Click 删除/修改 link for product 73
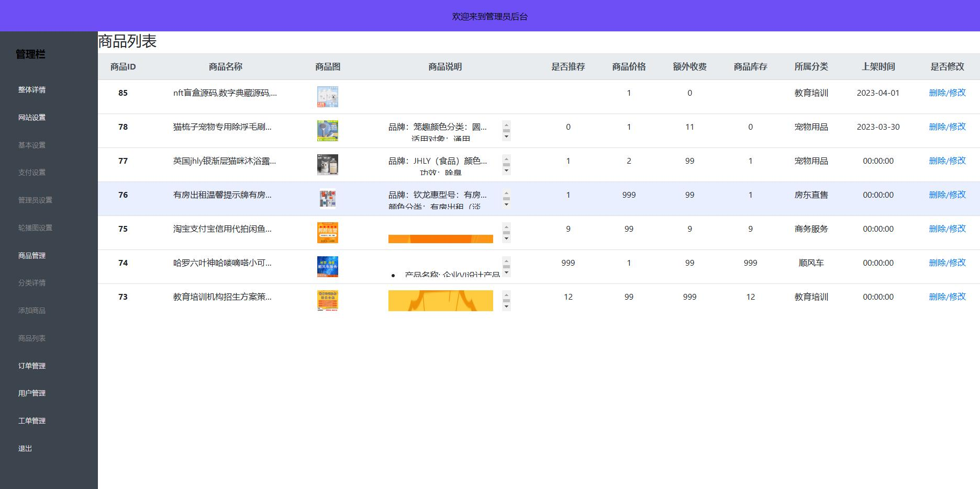 coord(947,297)
